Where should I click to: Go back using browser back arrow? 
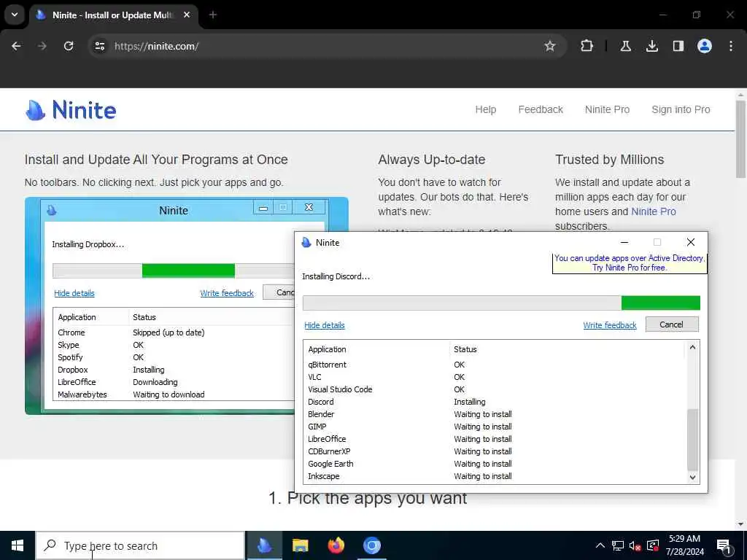tap(16, 46)
